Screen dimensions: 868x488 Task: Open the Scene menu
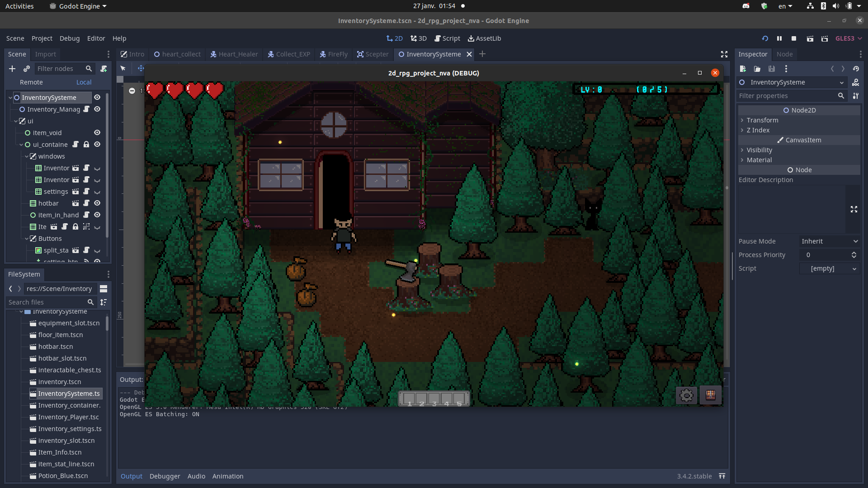[15, 38]
